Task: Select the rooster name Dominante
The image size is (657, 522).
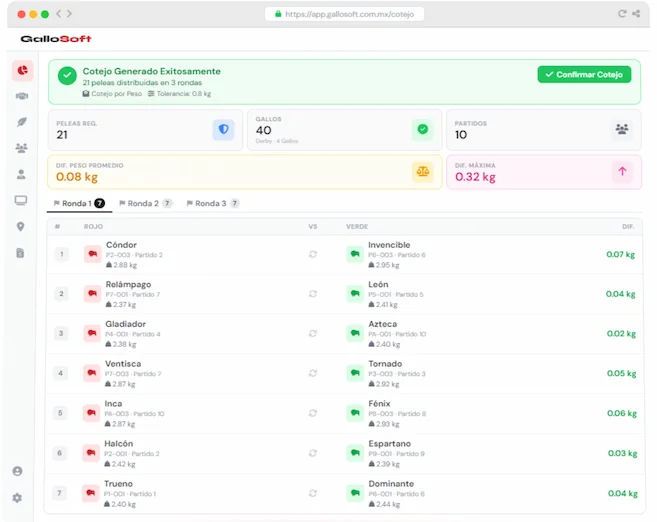Action: click(x=391, y=483)
